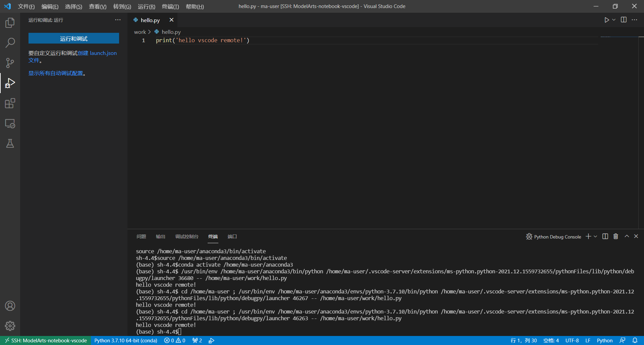Open the Run menu
This screenshot has height=345, width=644.
pos(147,7)
